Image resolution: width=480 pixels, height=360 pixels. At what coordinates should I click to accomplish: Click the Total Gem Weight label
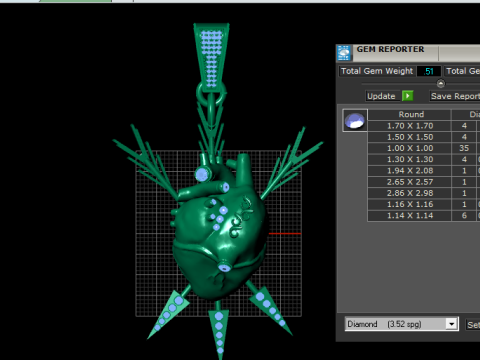point(377,71)
